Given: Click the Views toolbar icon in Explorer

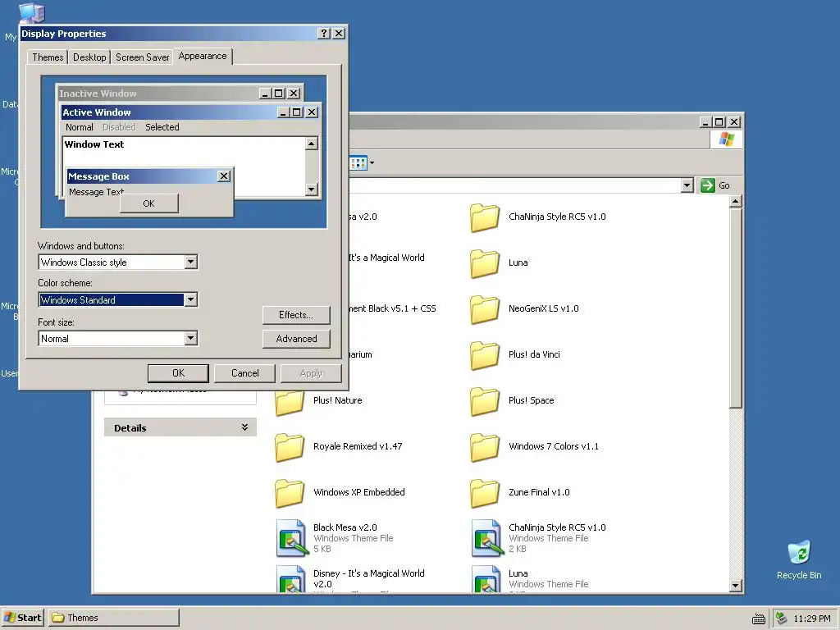Looking at the screenshot, I should tap(358, 163).
